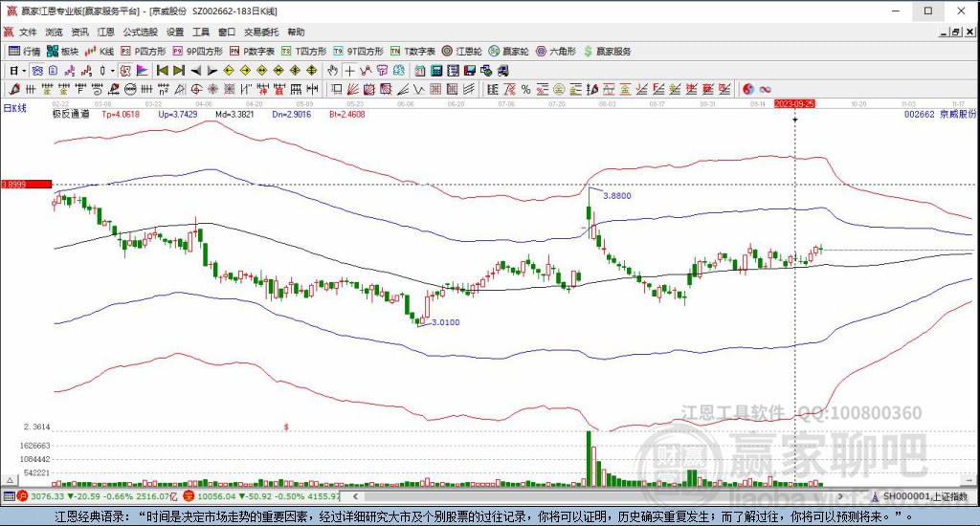Open 赢家服务 with the dollar icon

click(608, 52)
